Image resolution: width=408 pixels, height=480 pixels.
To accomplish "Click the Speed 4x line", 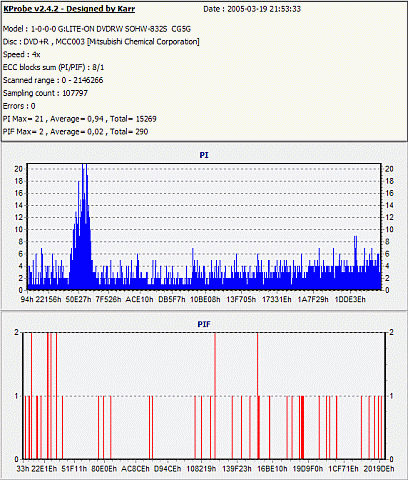I will [22, 54].
